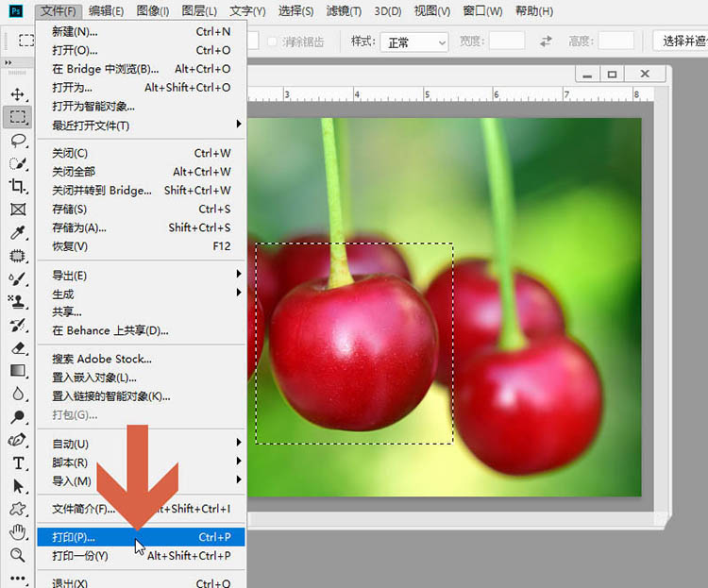Open the 3D(D) menu
This screenshot has width=708, height=588.
387,10
